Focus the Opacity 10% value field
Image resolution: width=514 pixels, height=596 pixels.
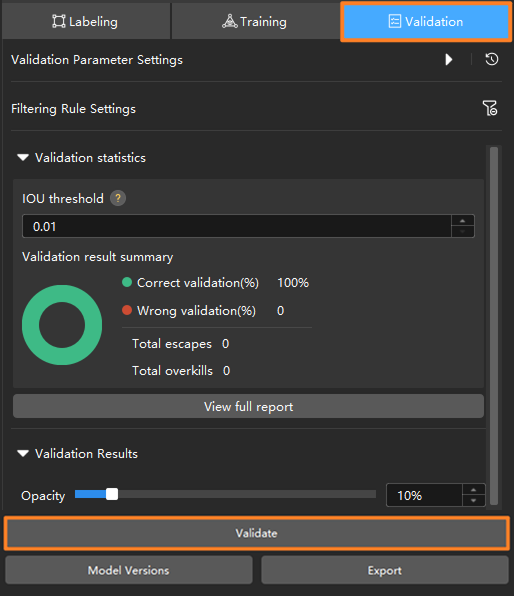(424, 495)
